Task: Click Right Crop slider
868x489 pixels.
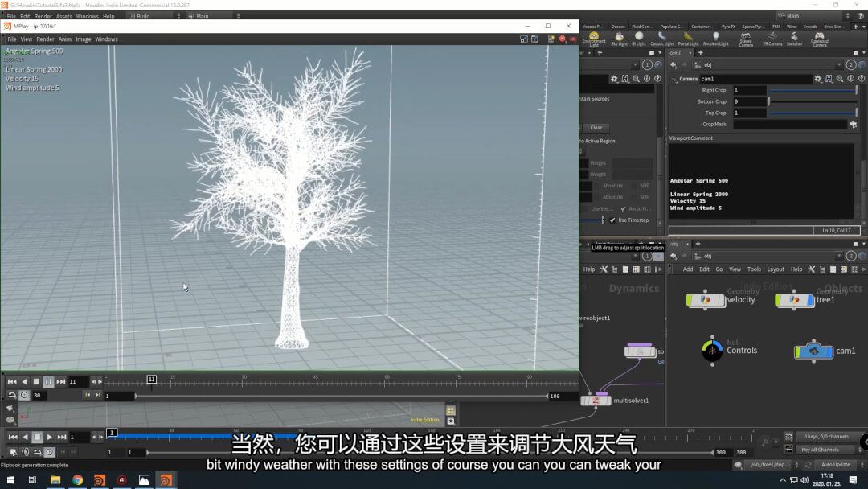Action: 813,90
